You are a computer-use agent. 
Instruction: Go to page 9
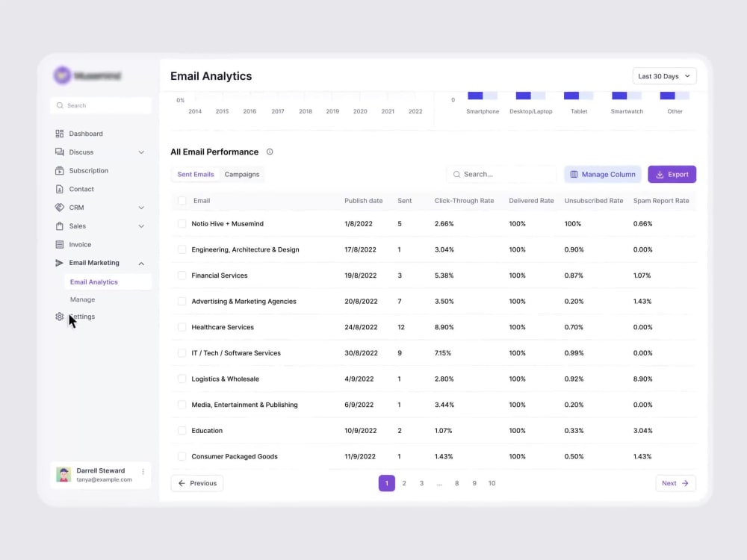click(x=474, y=483)
